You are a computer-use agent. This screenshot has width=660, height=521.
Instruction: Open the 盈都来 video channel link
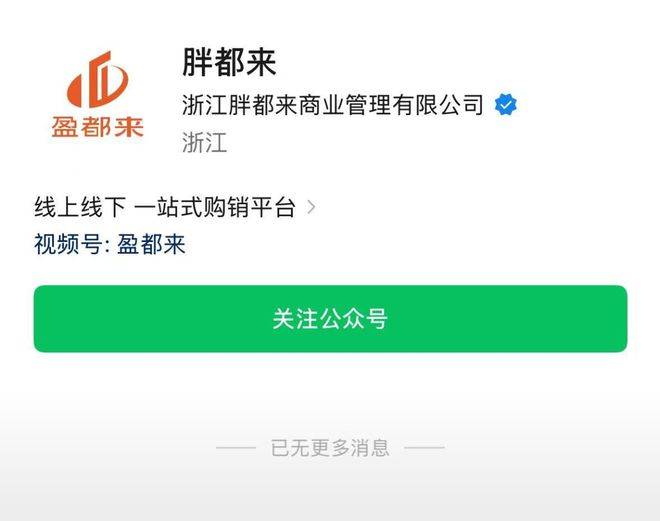point(151,244)
